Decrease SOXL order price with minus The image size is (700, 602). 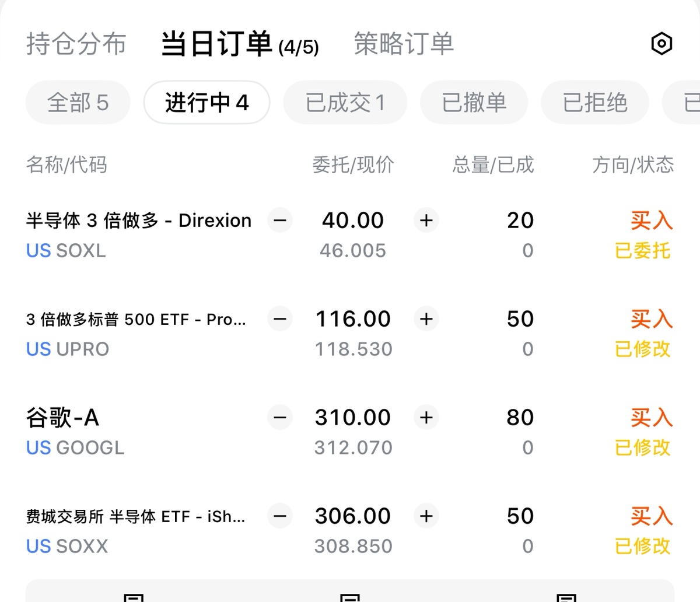280,220
